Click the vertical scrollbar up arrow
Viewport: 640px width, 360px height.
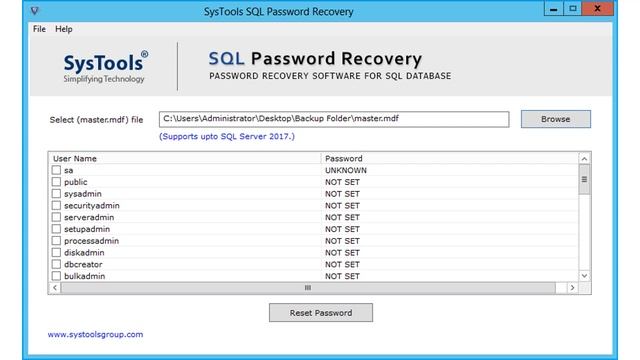pos(584,159)
